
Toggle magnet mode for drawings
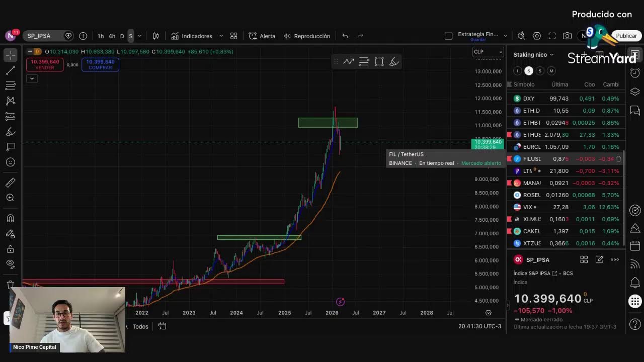[11, 218]
